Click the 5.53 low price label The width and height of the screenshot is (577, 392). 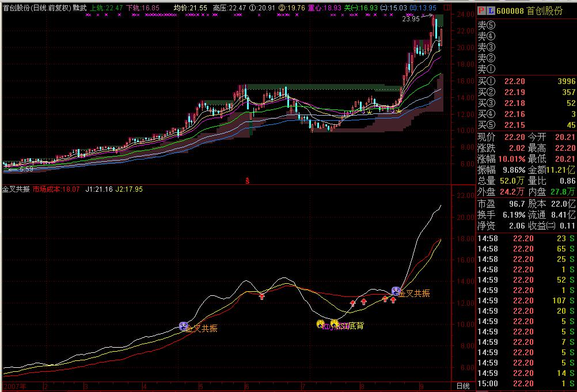click(x=26, y=170)
